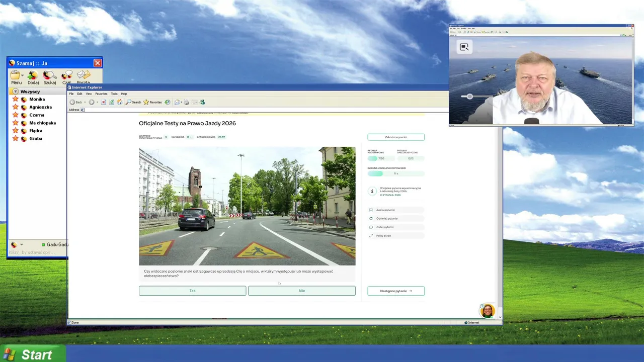This screenshot has width=644, height=362.
Task: Click Zapisz pytanie bookmark option
Action: point(396,210)
